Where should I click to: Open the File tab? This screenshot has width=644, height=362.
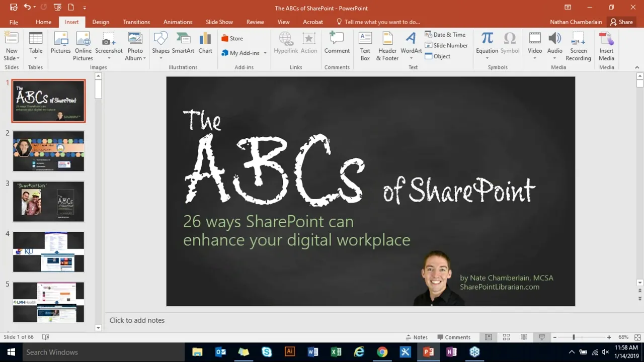[x=14, y=22]
